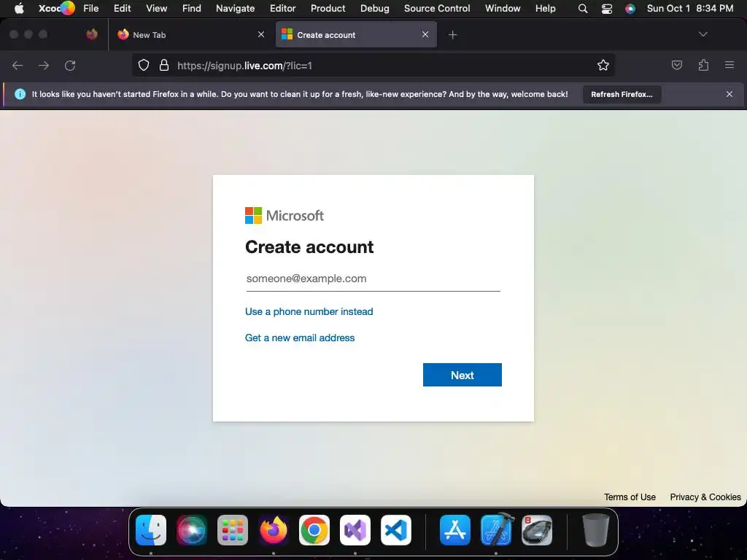Open a new tab with the plus button
The height and width of the screenshot is (560, 747).
[452, 35]
